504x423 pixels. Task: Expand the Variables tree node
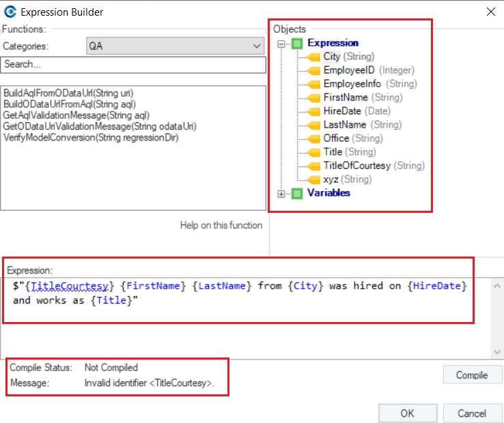[281, 194]
